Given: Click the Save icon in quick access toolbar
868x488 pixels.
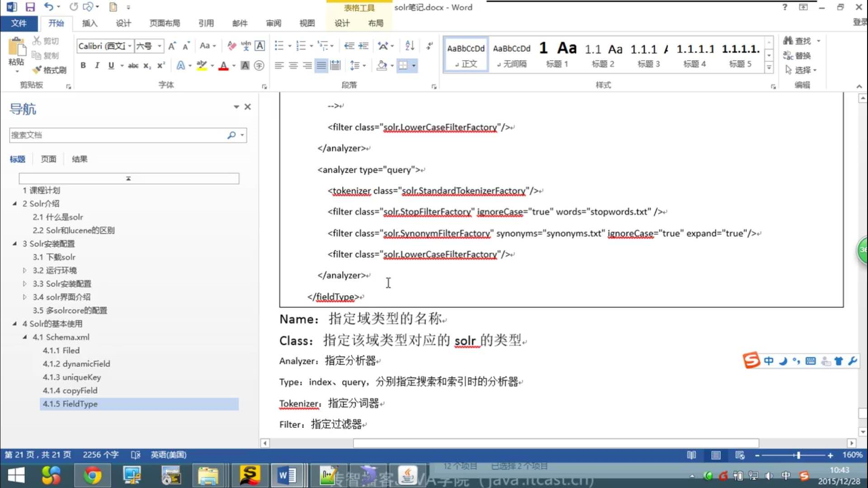Looking at the screenshot, I should 30,7.
